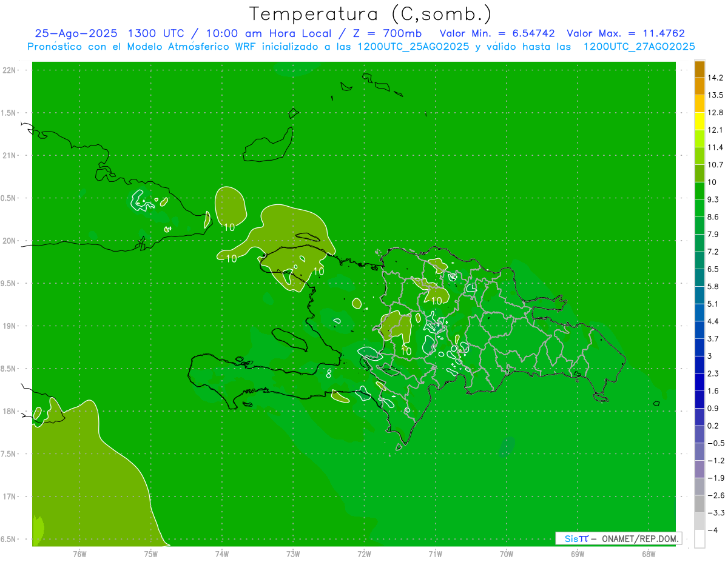Click "Modelo Atmosferico WRF" in the subtitle
The height and width of the screenshot is (562, 728).
pos(192,47)
